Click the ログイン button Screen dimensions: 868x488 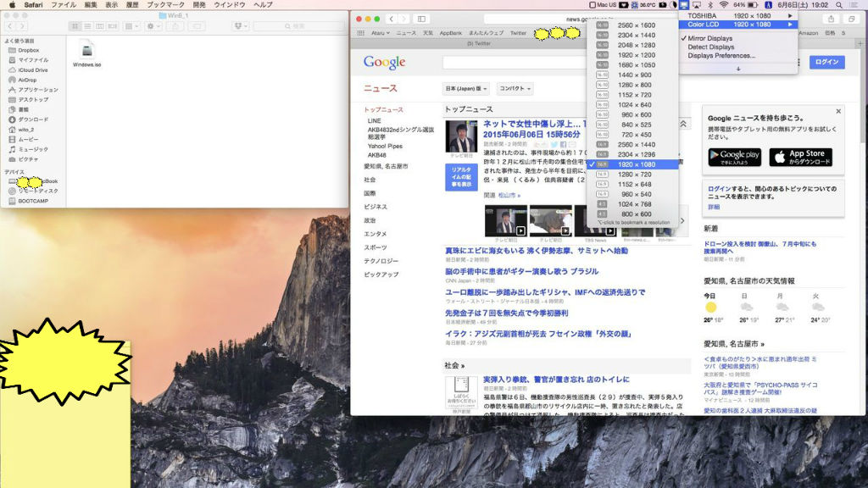[x=827, y=62]
